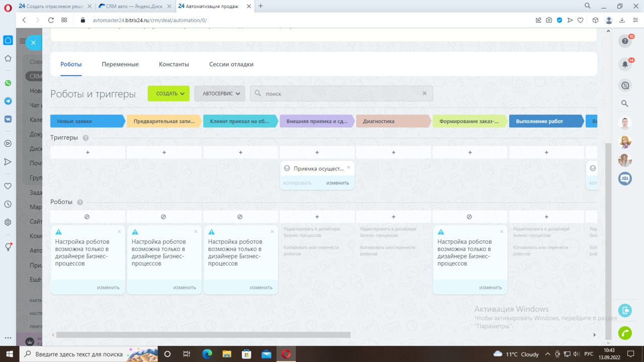This screenshot has width=644, height=362.
Task: Open Opera sidebar bookmarks star
Action: 8,58
